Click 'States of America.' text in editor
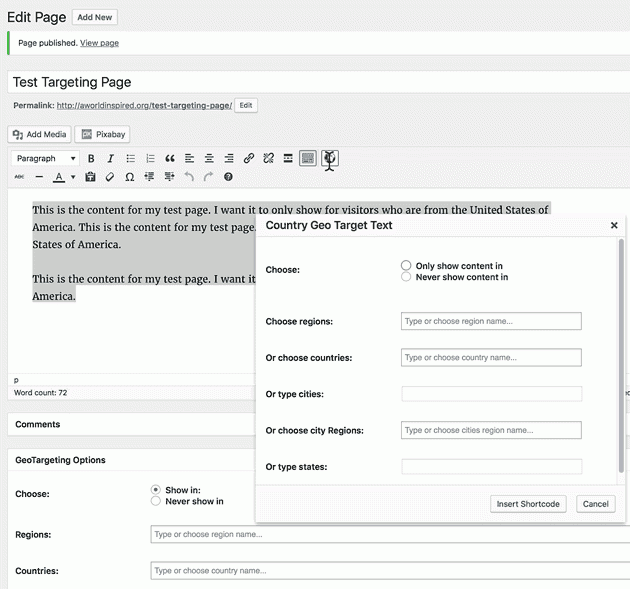Image resolution: width=630 pixels, height=589 pixels. [77, 244]
